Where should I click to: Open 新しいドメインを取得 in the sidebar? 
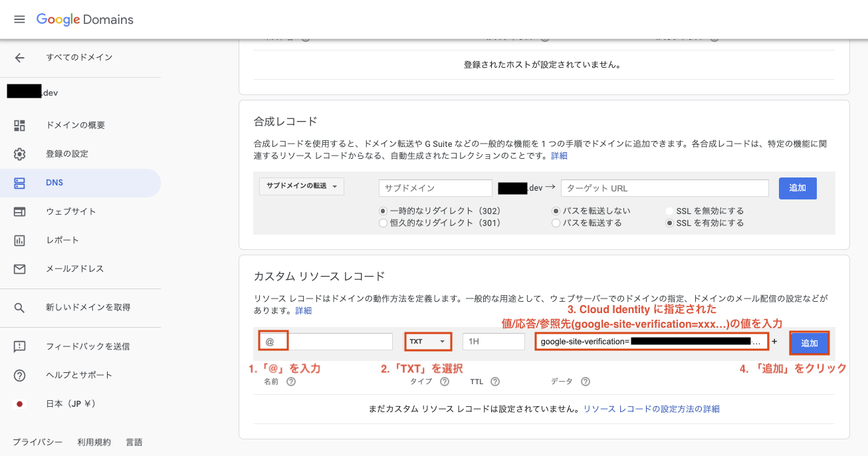click(x=88, y=308)
